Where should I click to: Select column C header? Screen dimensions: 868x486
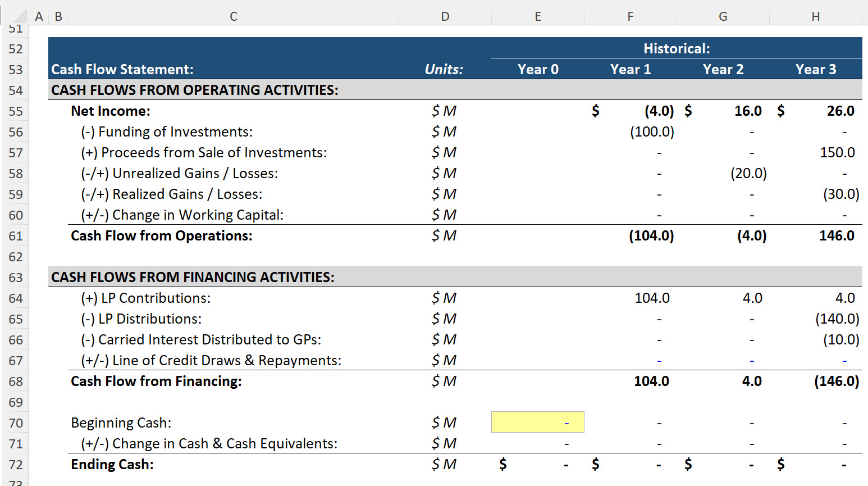pyautogui.click(x=233, y=16)
